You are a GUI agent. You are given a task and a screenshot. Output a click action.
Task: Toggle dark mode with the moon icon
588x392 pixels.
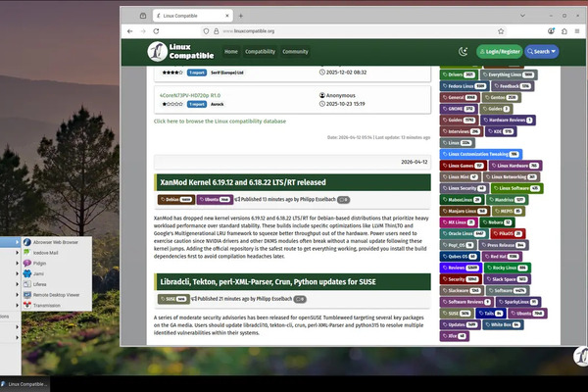pyautogui.click(x=465, y=52)
